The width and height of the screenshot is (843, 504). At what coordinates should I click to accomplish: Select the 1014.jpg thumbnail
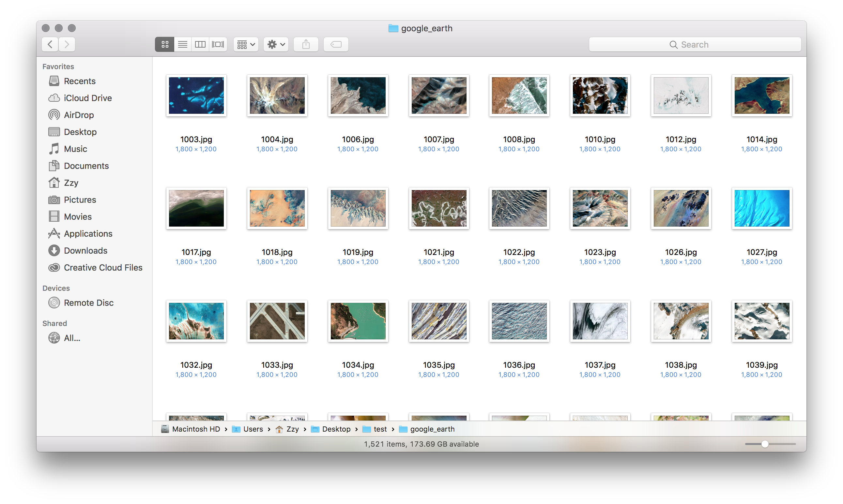coord(762,96)
